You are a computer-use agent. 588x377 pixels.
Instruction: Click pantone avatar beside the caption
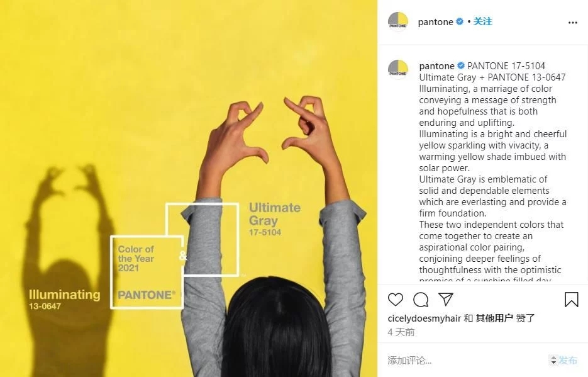tap(398, 69)
